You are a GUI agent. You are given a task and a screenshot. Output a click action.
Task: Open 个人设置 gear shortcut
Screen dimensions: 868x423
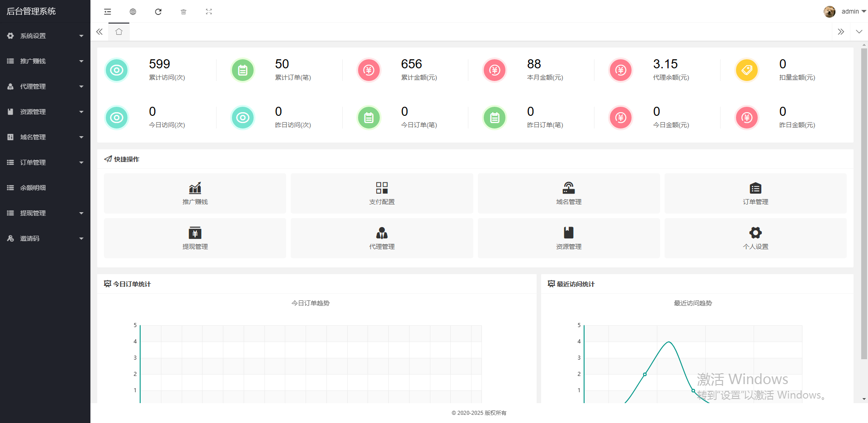[755, 238]
